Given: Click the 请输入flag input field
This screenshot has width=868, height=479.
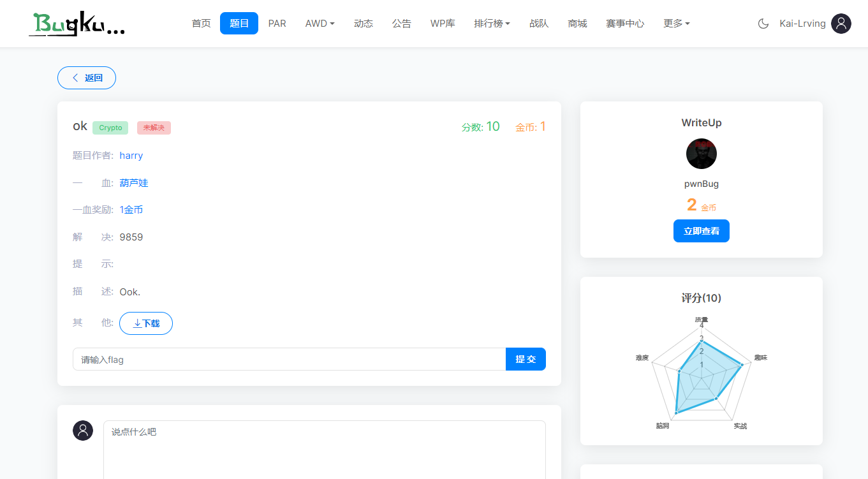Looking at the screenshot, I should coord(287,359).
